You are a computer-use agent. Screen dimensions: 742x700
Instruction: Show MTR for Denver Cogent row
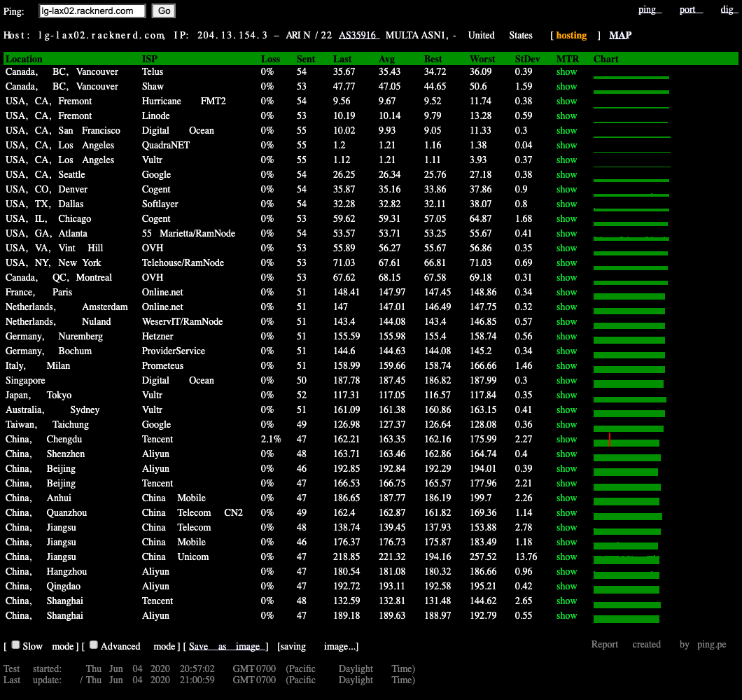click(x=566, y=189)
